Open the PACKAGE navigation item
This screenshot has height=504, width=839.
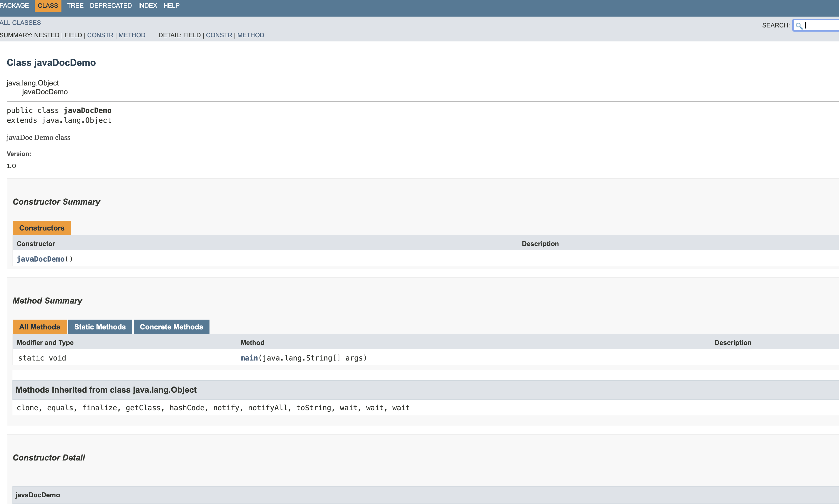tap(14, 5)
